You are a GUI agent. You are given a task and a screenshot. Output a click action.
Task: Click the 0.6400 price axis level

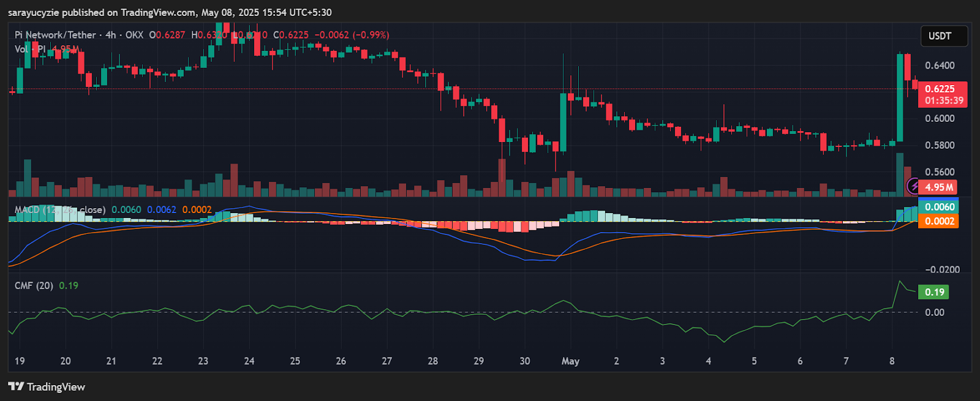940,66
